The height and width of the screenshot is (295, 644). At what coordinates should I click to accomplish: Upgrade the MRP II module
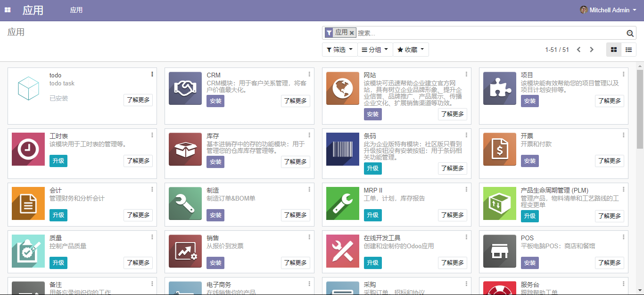pyautogui.click(x=372, y=215)
